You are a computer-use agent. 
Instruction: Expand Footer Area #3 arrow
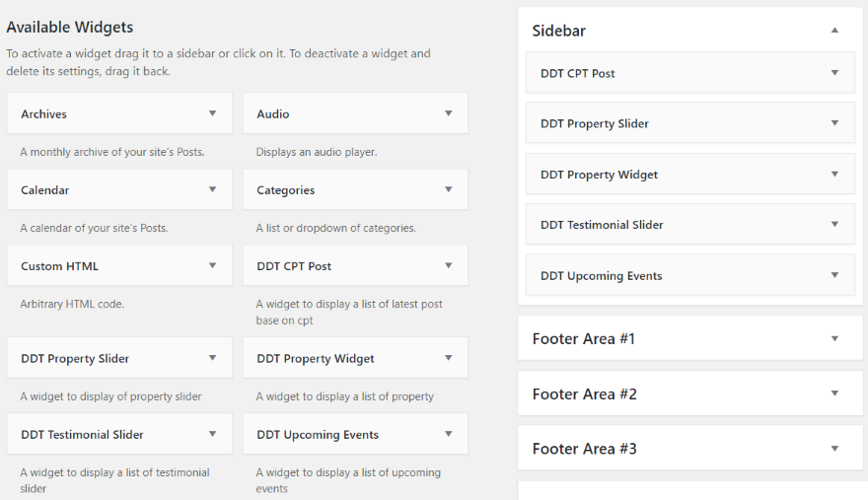coord(834,449)
